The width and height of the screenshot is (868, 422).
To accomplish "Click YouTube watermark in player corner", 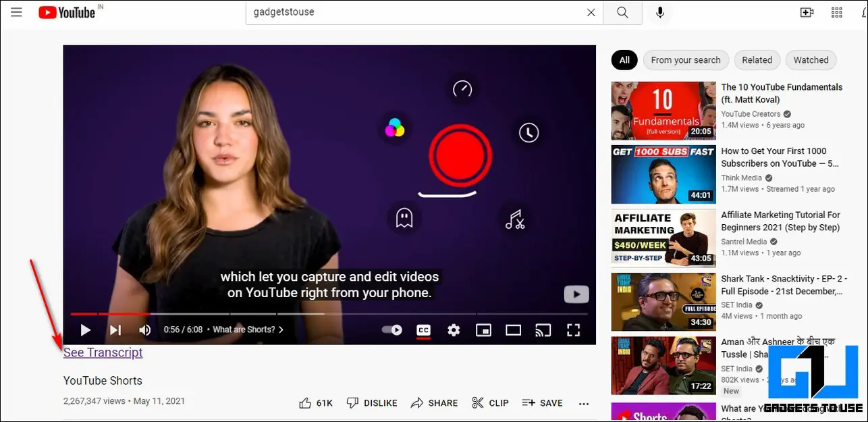I will click(x=576, y=294).
